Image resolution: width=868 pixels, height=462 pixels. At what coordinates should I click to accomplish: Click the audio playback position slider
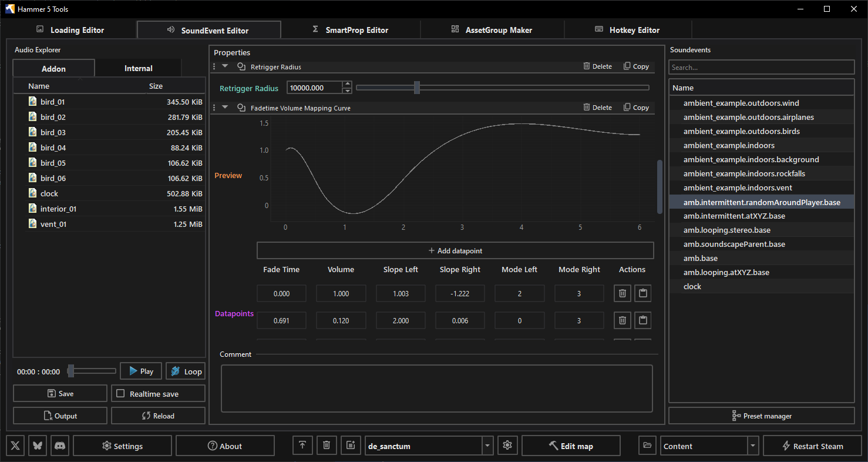tap(92, 371)
